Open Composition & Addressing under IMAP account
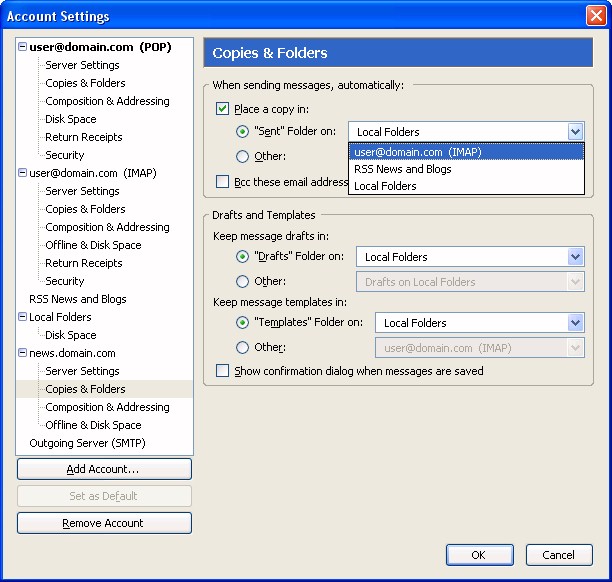This screenshot has height=582, width=612. [107, 227]
